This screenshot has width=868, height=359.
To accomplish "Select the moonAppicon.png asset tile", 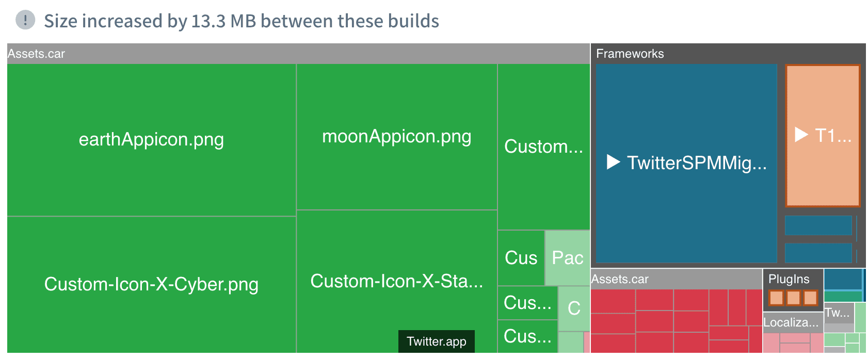I will coord(396,137).
